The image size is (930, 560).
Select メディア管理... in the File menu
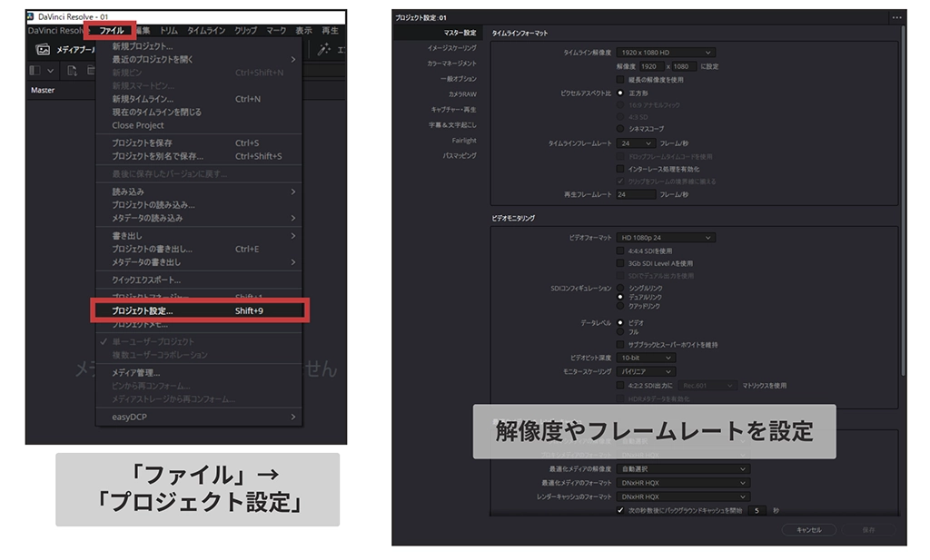pyautogui.click(x=199, y=373)
